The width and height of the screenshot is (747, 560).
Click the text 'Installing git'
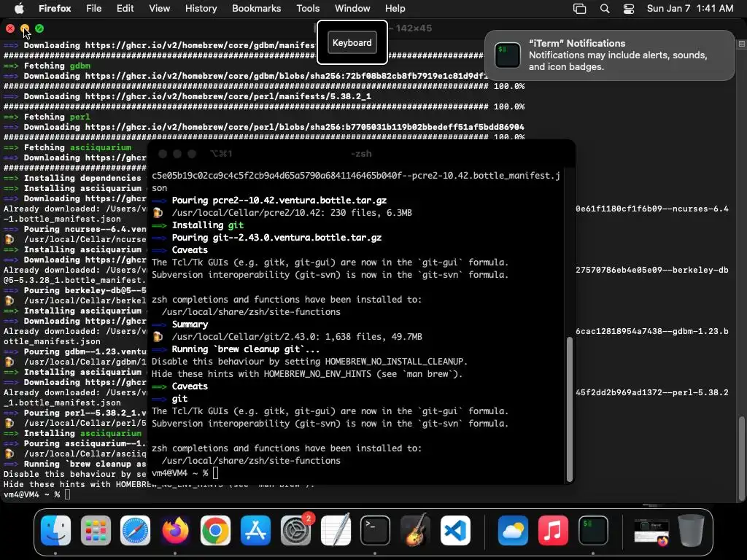(x=208, y=225)
